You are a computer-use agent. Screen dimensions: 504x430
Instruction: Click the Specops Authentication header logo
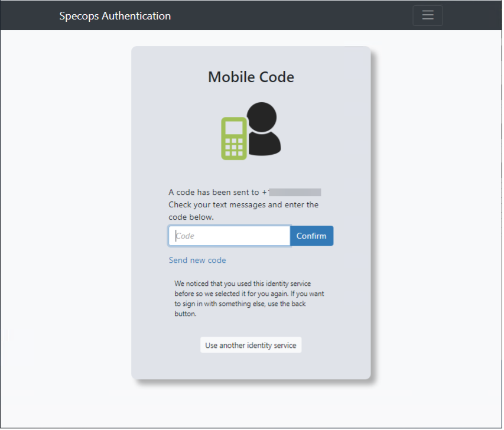pyautogui.click(x=115, y=16)
